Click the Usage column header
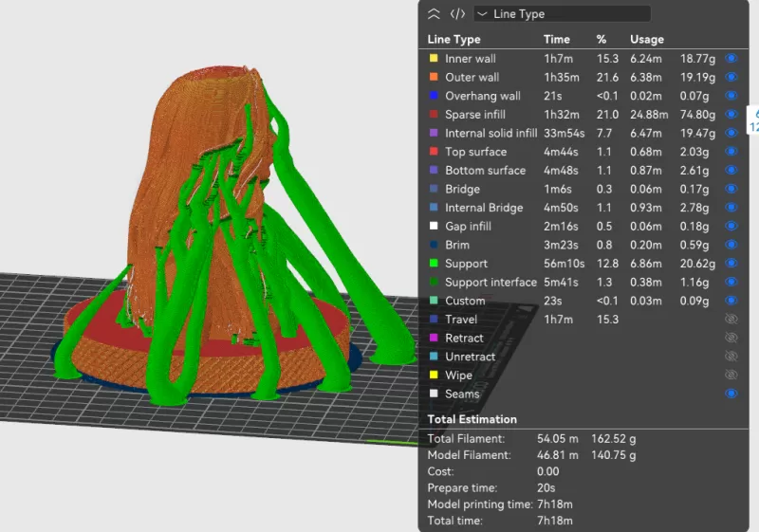 pyautogui.click(x=647, y=40)
